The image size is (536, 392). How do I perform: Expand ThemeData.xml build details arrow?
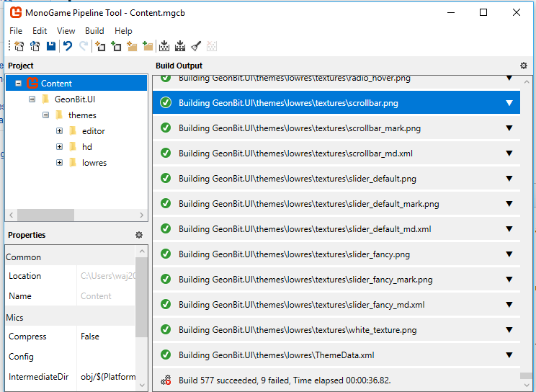point(509,355)
